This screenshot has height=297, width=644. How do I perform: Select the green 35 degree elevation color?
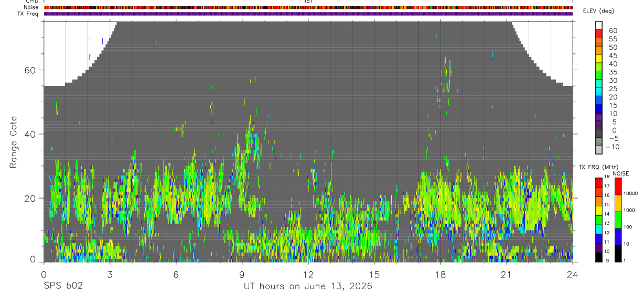(599, 75)
